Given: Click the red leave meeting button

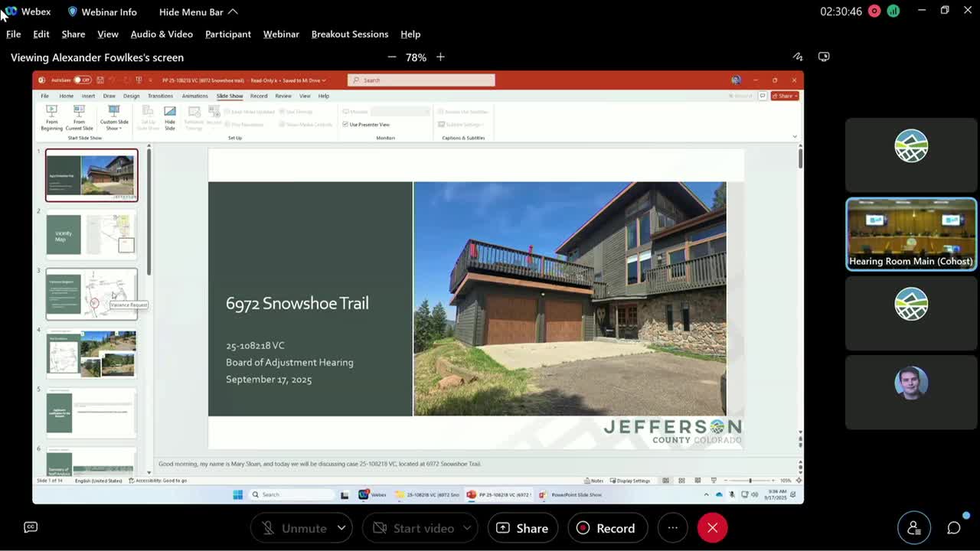Looking at the screenshot, I should pos(712,528).
